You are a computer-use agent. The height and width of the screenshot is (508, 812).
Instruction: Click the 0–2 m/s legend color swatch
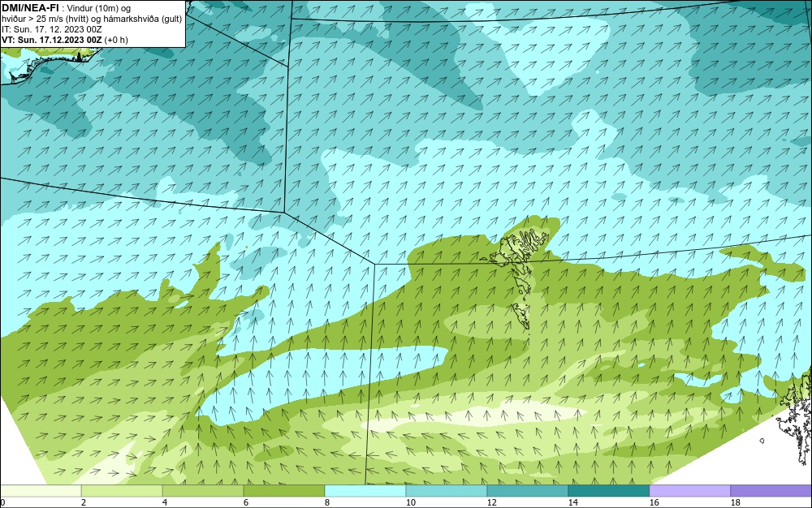click(41, 490)
